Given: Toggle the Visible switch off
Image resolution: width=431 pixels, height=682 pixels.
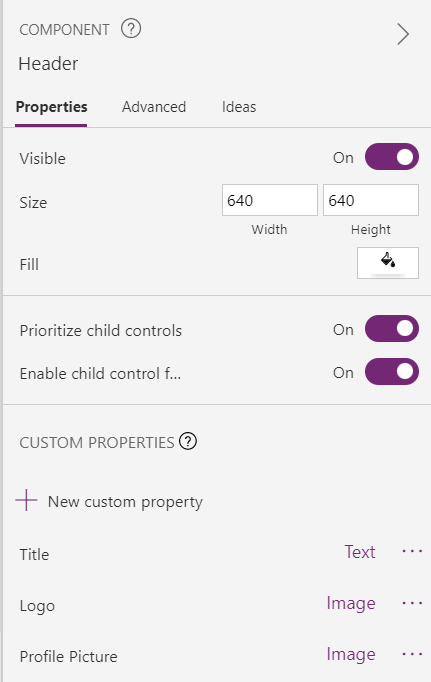Looking at the screenshot, I should (392, 157).
